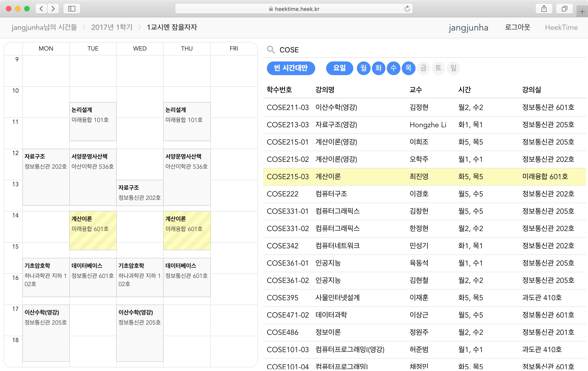
Task: Click Tuesday 데이터베이스 timetable block
Action: (x=93, y=277)
